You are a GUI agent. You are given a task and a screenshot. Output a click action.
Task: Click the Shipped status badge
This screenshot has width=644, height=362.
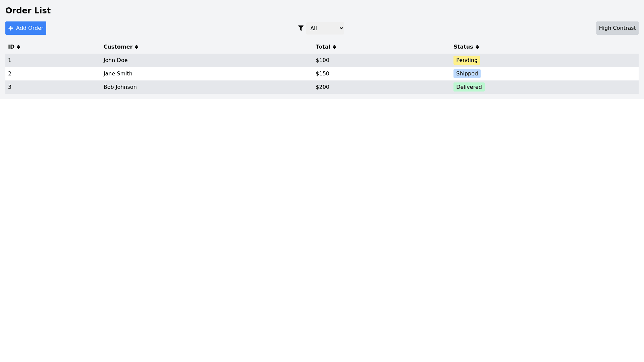pyautogui.click(x=467, y=74)
